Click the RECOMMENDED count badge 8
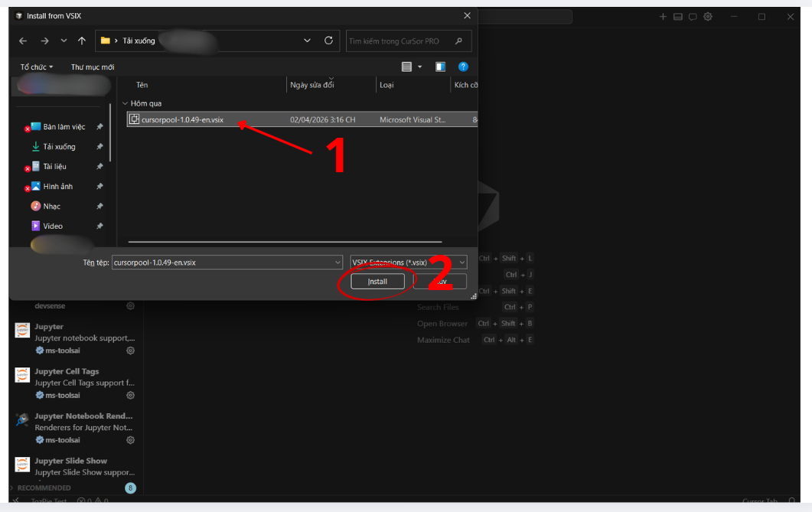The image size is (812, 512). (131, 488)
